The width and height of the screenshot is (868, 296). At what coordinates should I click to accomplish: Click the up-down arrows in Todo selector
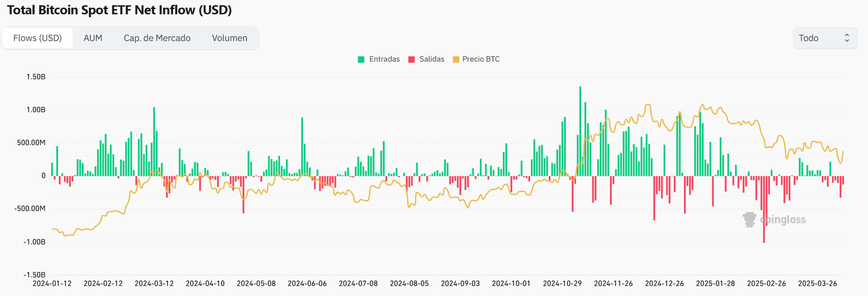pos(847,38)
